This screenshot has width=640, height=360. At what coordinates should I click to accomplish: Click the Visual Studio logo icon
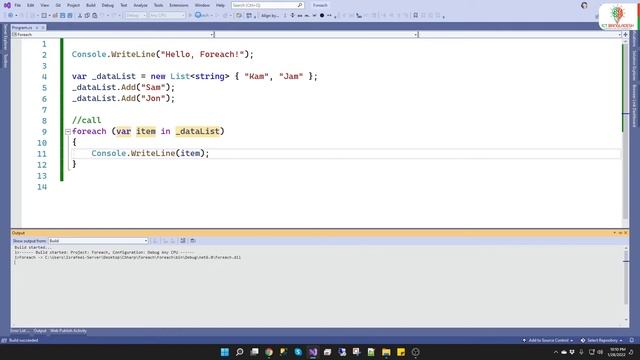[7, 5]
